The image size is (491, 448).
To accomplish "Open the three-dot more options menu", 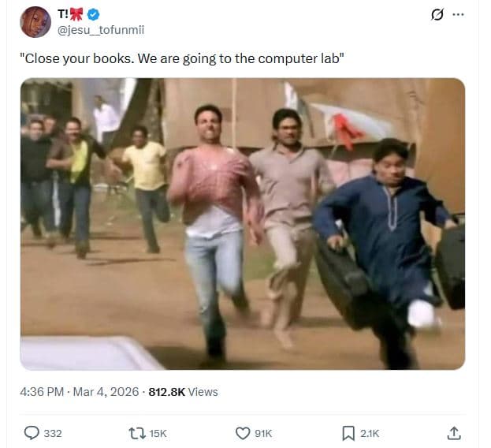I will pyautogui.click(x=458, y=14).
